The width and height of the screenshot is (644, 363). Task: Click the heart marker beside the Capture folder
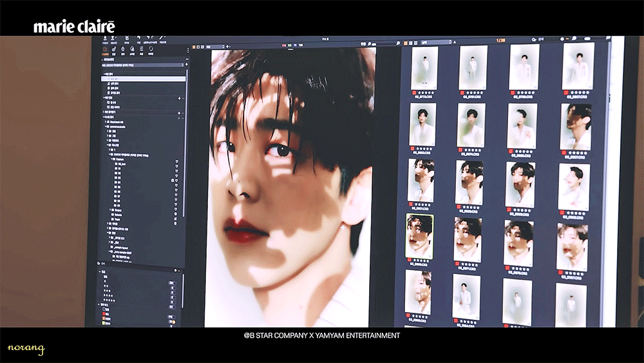pos(177,162)
